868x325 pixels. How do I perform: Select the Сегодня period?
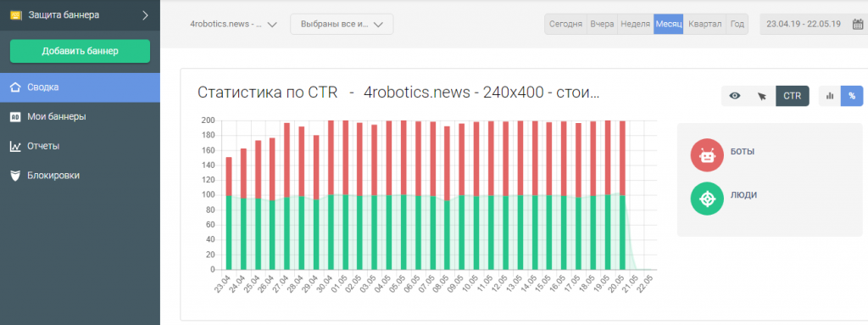click(x=565, y=25)
